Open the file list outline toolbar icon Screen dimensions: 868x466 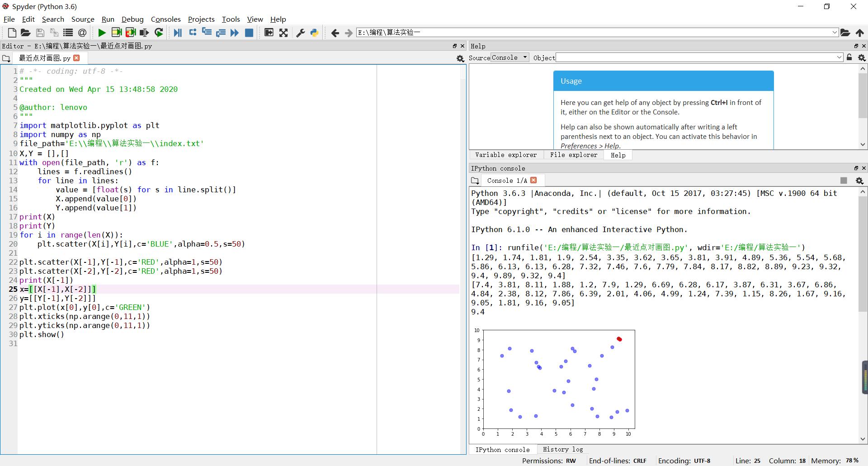click(68, 33)
